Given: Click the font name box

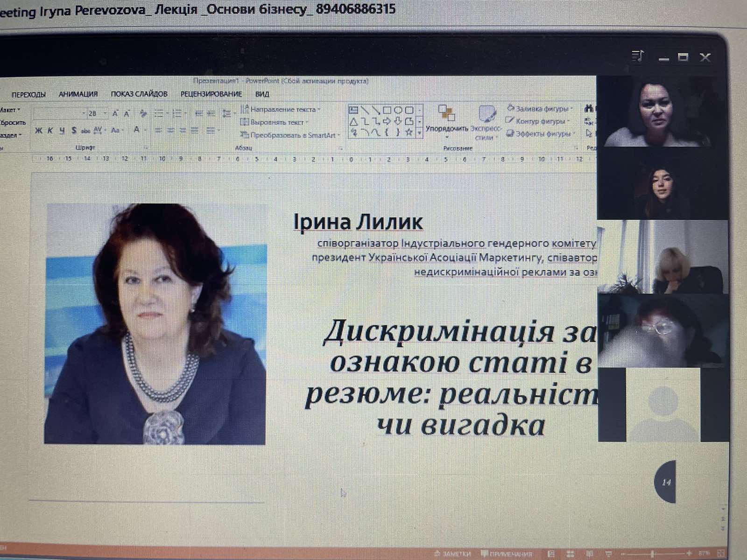Looking at the screenshot, I should pos(60,113).
